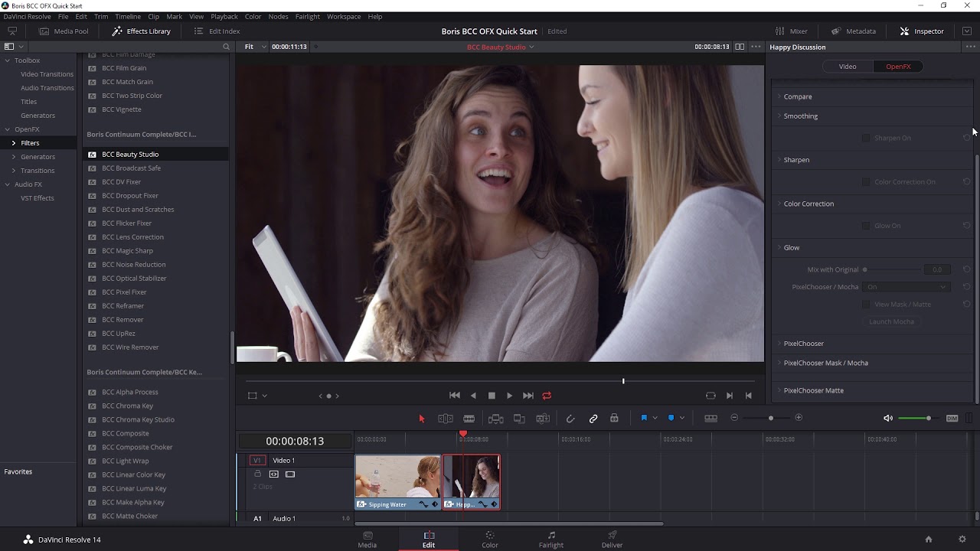Click the replace clip icon
Image resolution: width=980 pixels, height=551 pixels.
pyautogui.click(x=543, y=419)
